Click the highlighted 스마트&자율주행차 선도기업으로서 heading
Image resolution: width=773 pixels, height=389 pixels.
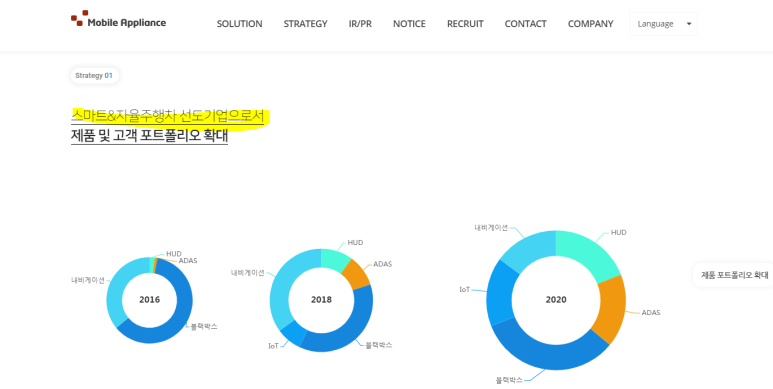pyautogui.click(x=168, y=116)
